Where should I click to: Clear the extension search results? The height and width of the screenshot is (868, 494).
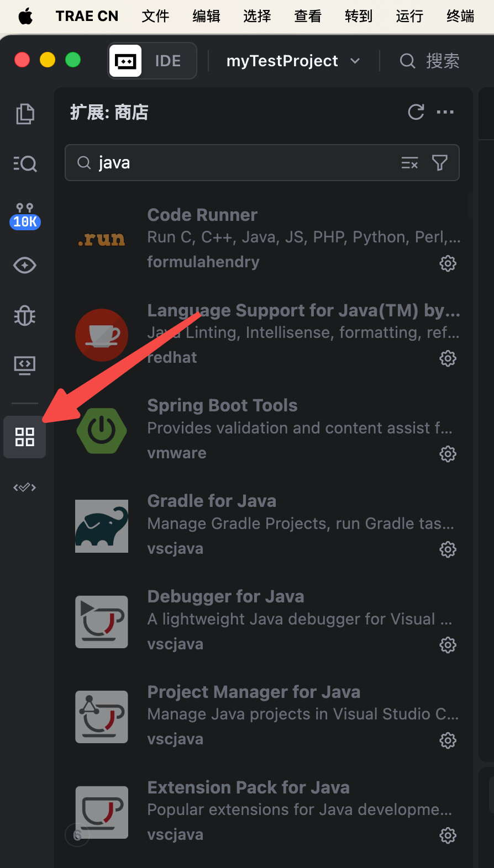pos(409,163)
